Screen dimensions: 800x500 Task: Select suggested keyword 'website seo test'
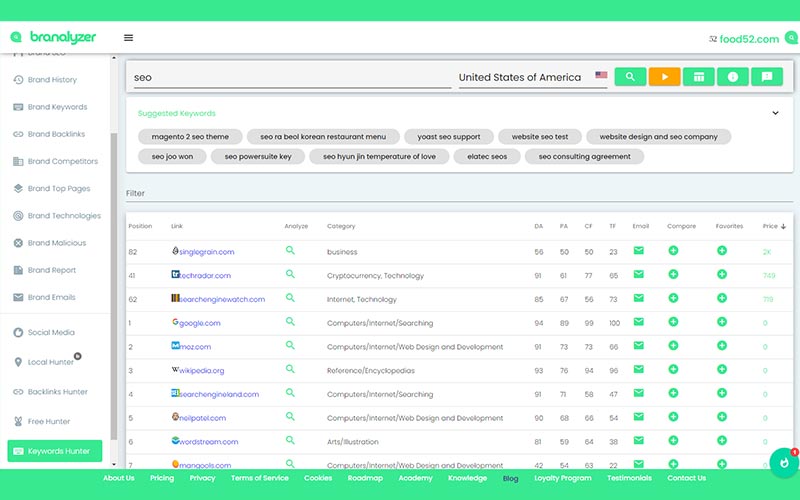tap(540, 137)
